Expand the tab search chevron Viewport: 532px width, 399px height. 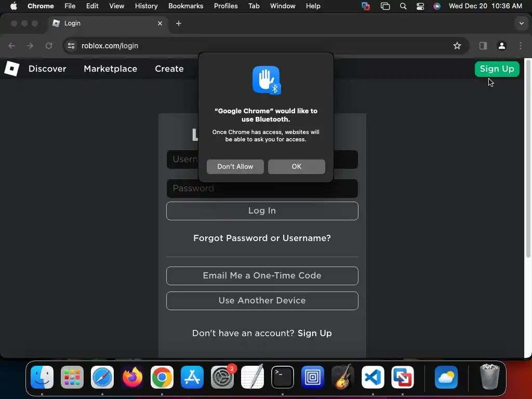pyautogui.click(x=521, y=23)
